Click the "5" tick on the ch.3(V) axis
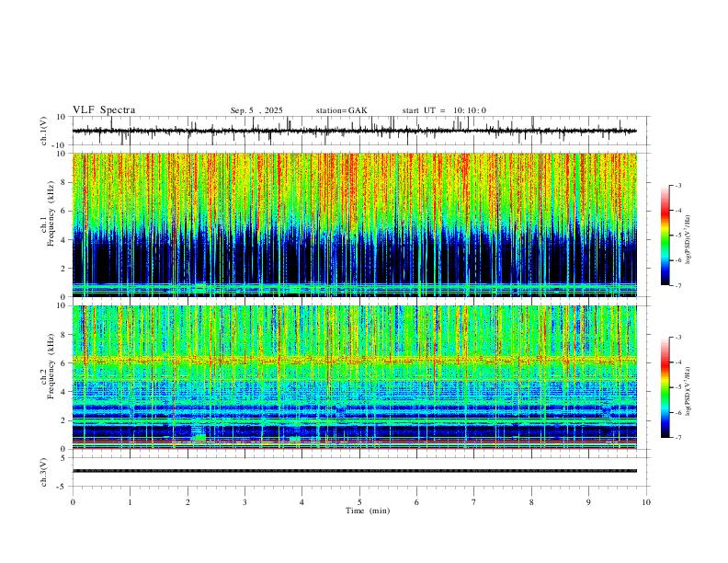Image resolution: width=728 pixels, height=563 pixels. pos(64,458)
